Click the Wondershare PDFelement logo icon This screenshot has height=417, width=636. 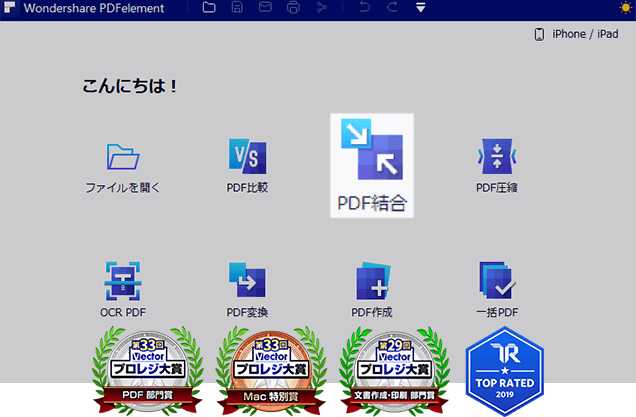[9, 8]
